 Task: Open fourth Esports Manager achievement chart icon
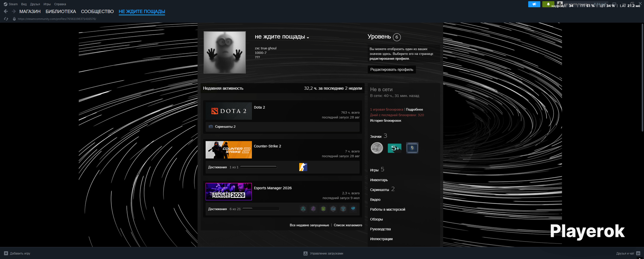coord(333,209)
